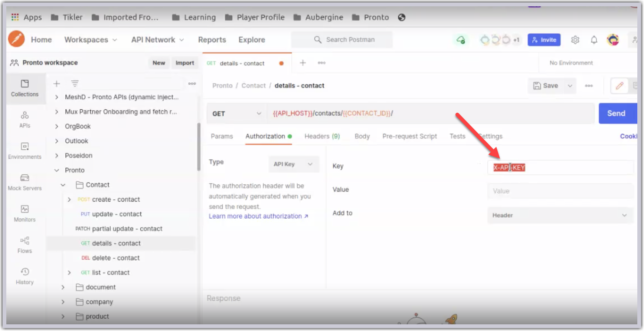Click the Invite button
This screenshot has height=331, width=644.
click(x=544, y=40)
